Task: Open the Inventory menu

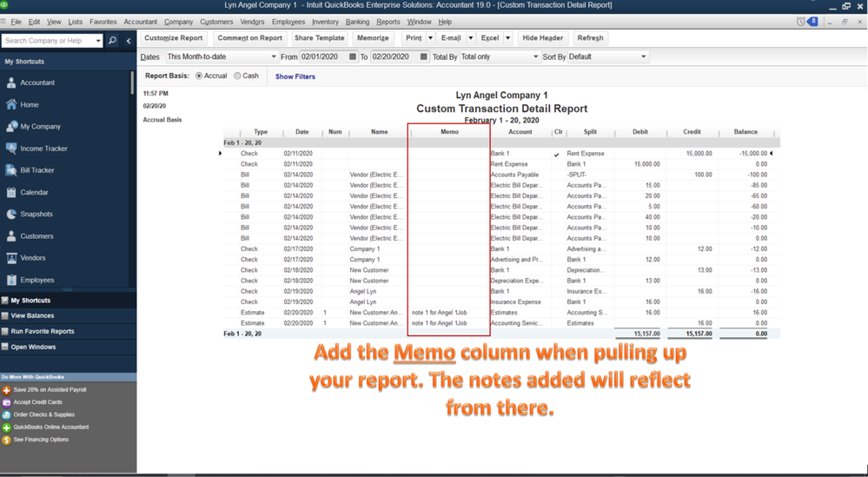Action: 325,22
